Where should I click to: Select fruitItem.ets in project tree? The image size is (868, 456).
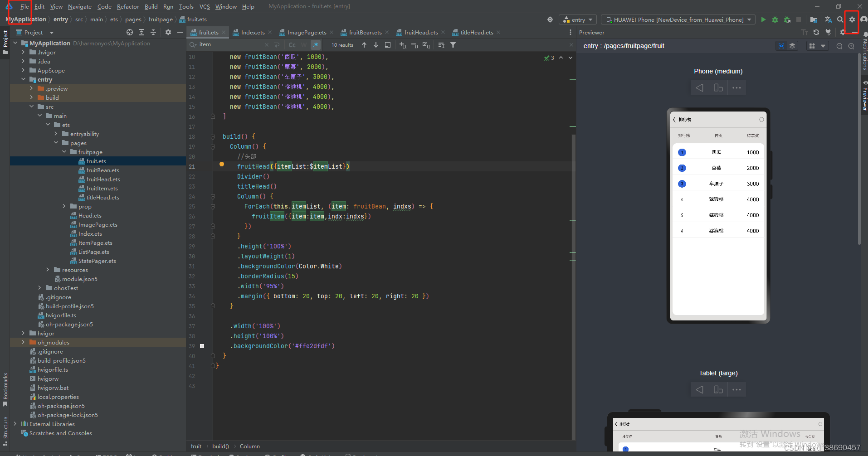[x=102, y=188]
